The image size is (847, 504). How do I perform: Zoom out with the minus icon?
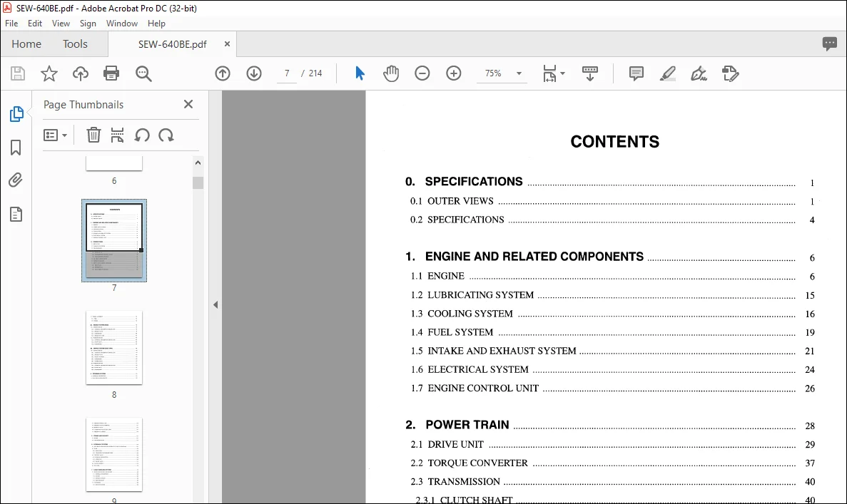(422, 73)
